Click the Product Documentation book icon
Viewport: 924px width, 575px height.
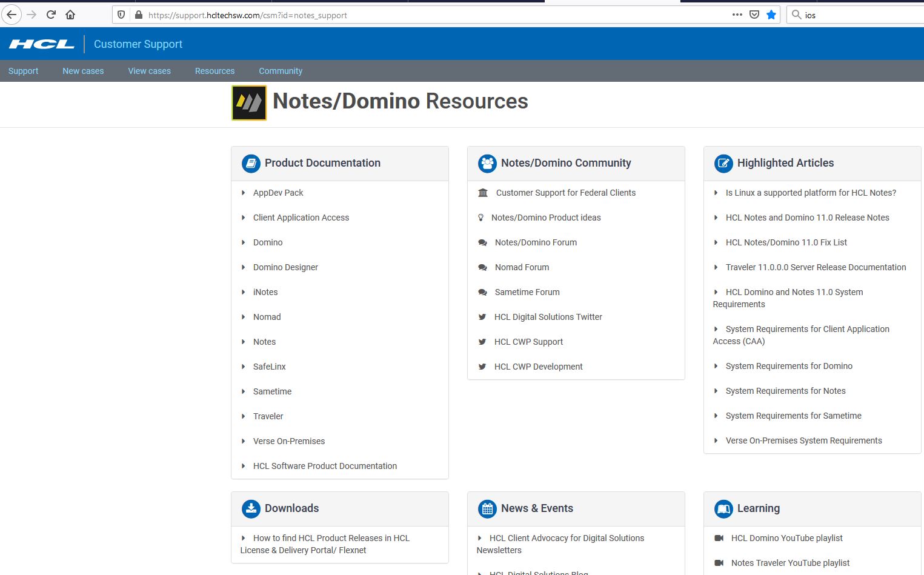pyautogui.click(x=250, y=163)
